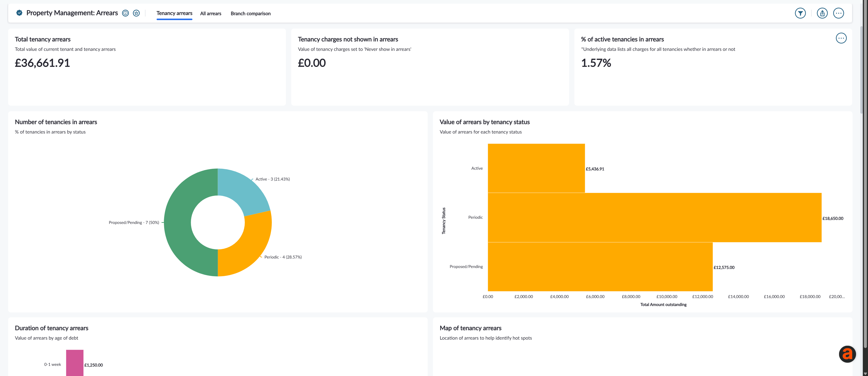This screenshot has height=376, width=868.
Task: Click the £12,575.00 bar value label
Action: pyautogui.click(x=724, y=268)
